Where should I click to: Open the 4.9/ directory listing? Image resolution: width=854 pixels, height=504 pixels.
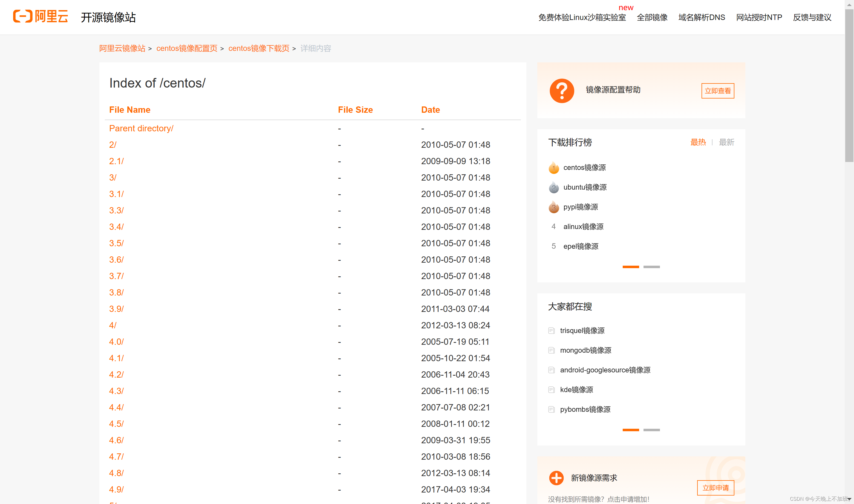click(116, 489)
